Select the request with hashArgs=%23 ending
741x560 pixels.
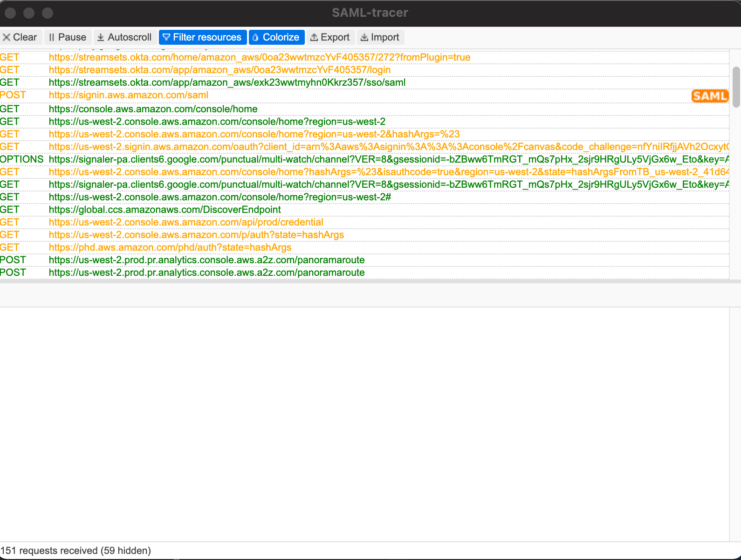364,134
